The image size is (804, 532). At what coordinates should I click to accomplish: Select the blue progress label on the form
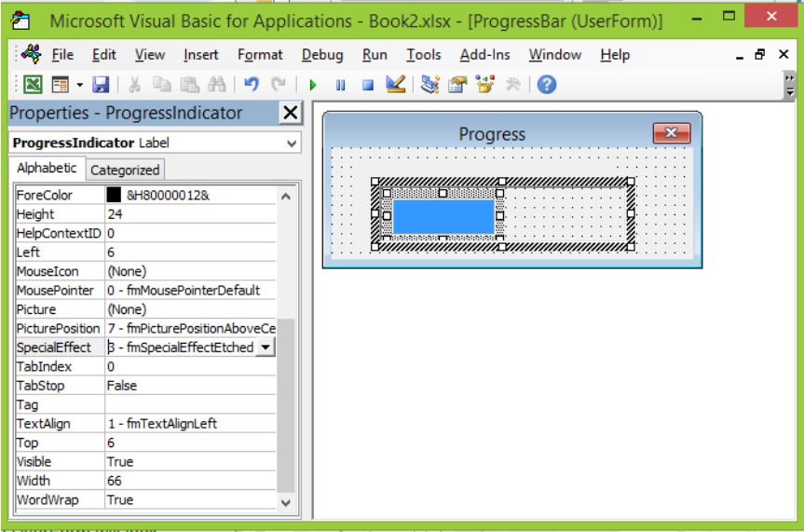443,216
